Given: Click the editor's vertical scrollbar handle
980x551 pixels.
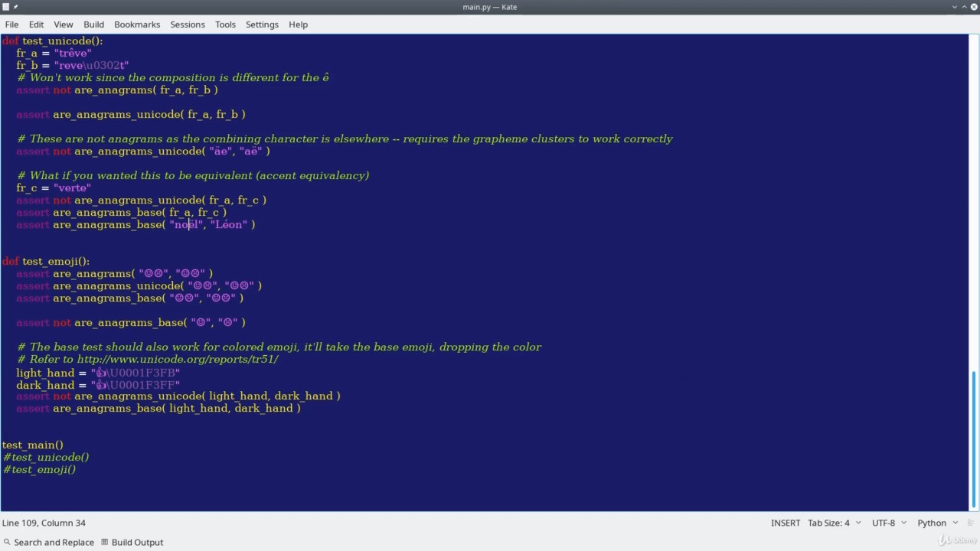Looking at the screenshot, I should click(974, 439).
